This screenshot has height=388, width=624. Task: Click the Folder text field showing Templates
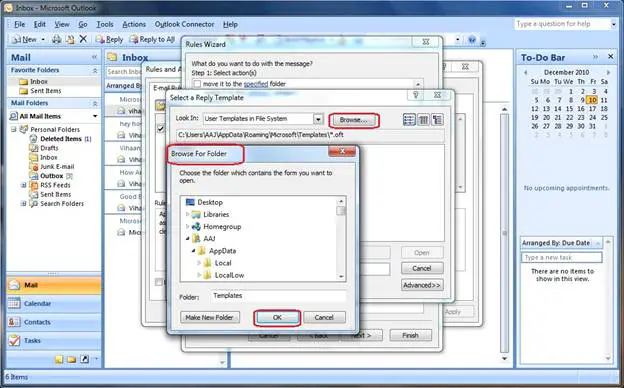coord(278,296)
